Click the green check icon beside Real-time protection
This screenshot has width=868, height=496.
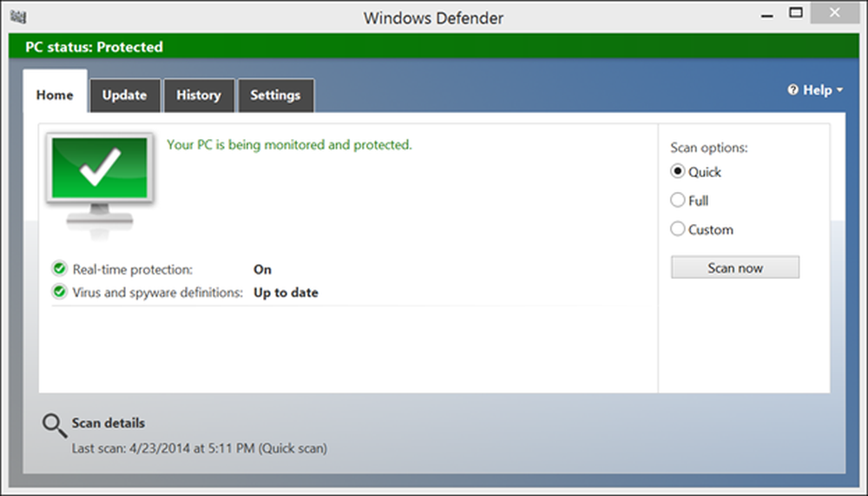click(x=59, y=268)
